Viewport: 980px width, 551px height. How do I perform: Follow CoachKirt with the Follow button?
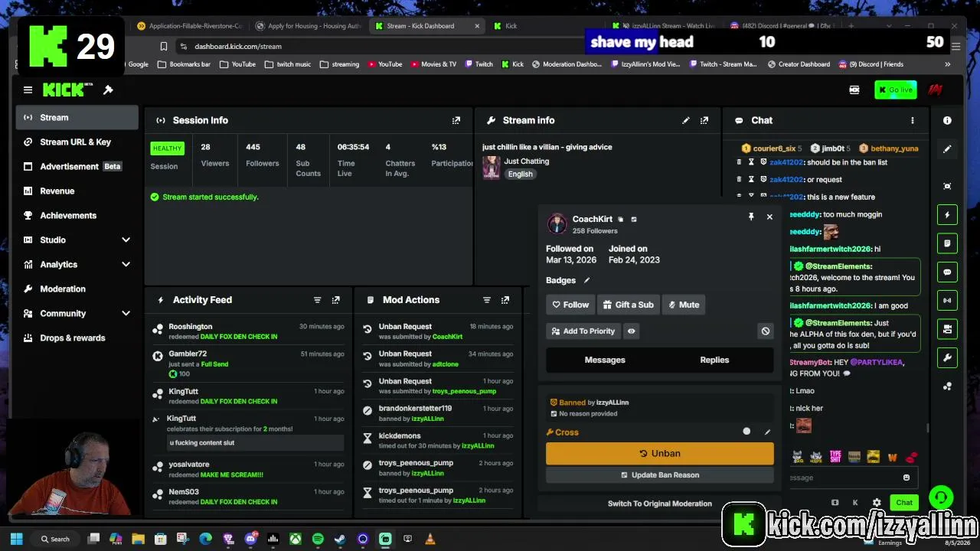click(x=570, y=305)
